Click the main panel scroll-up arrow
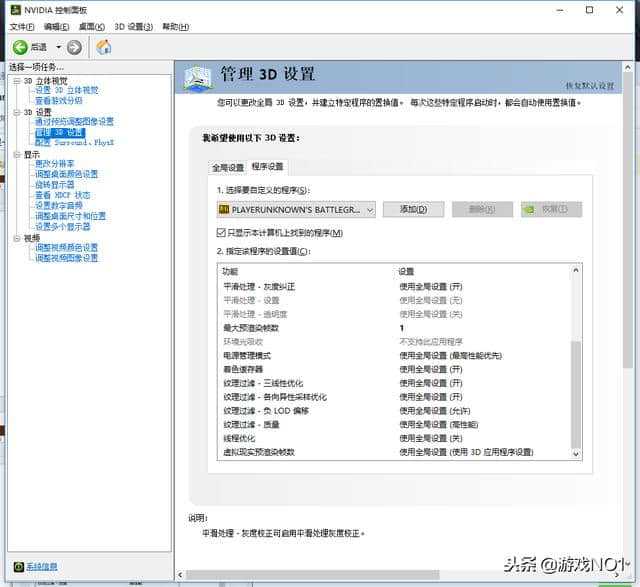 point(628,67)
